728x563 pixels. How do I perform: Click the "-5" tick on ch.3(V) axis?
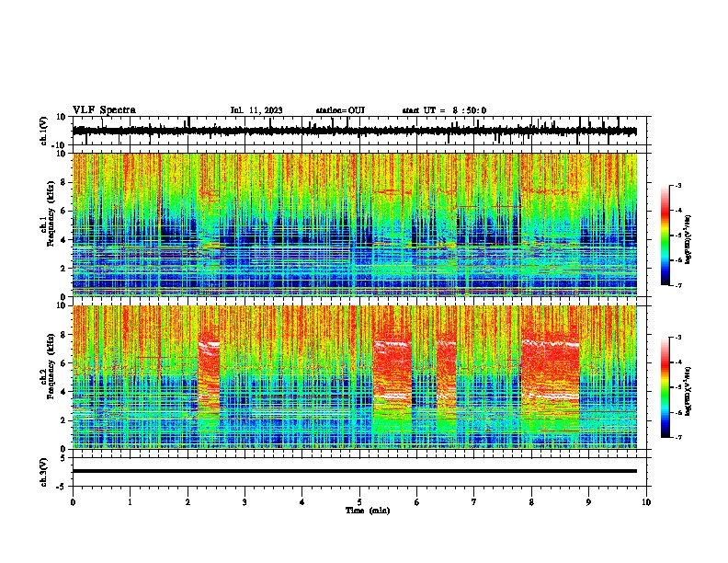[62, 487]
